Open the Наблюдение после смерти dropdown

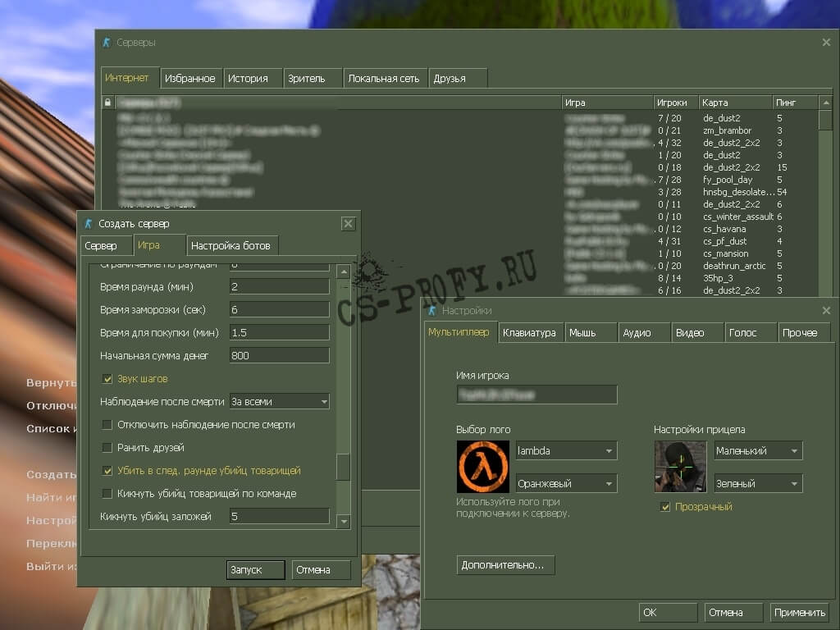[x=279, y=402]
